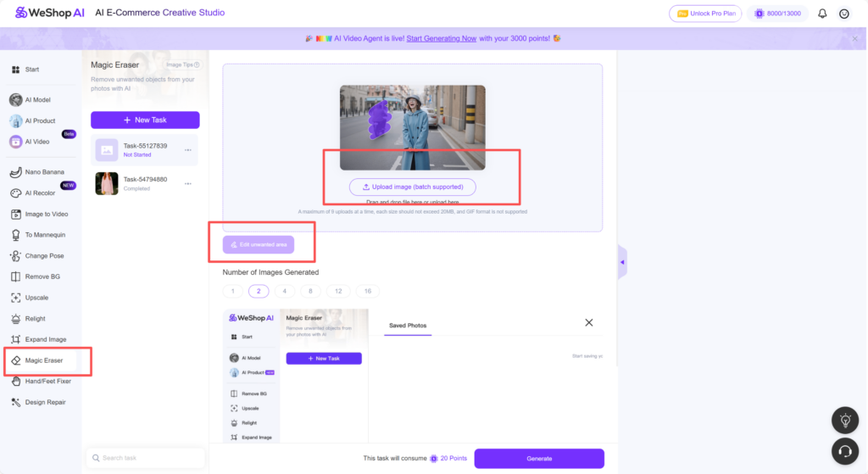The image size is (868, 474).
Task: Click New Task in the embedded preview
Action: tap(324, 359)
